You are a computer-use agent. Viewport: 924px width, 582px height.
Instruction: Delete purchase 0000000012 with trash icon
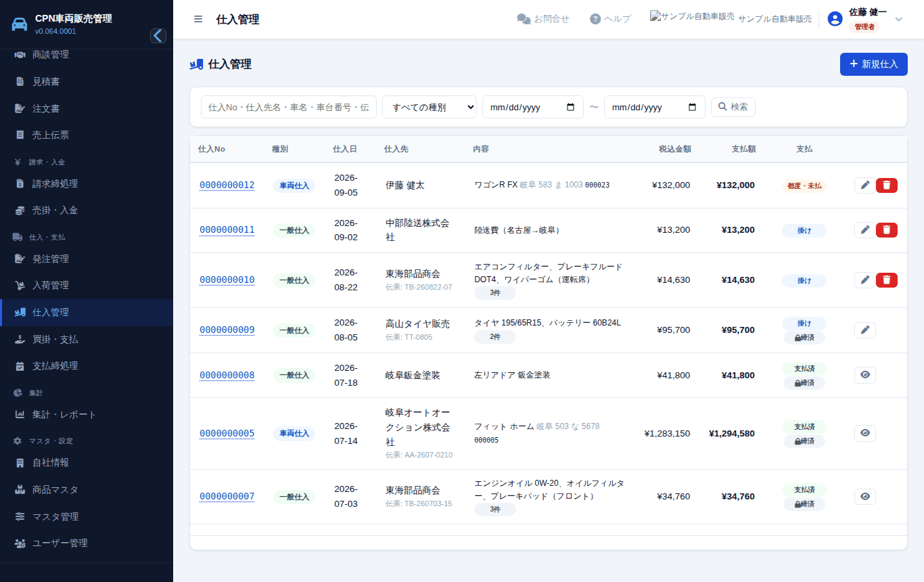click(887, 185)
